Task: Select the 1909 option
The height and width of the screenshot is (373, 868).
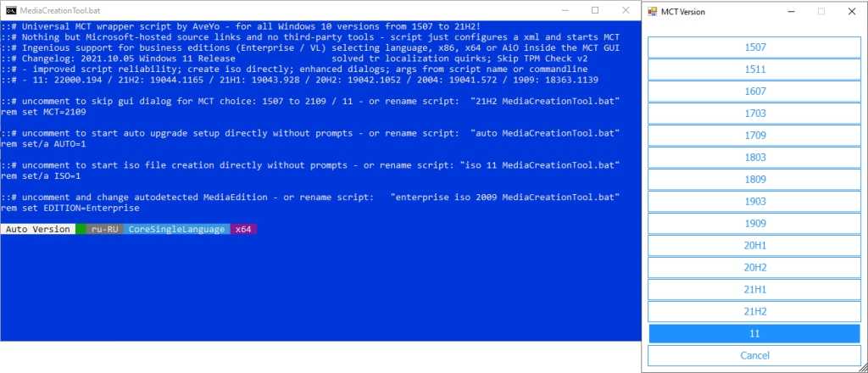Action: (x=755, y=224)
